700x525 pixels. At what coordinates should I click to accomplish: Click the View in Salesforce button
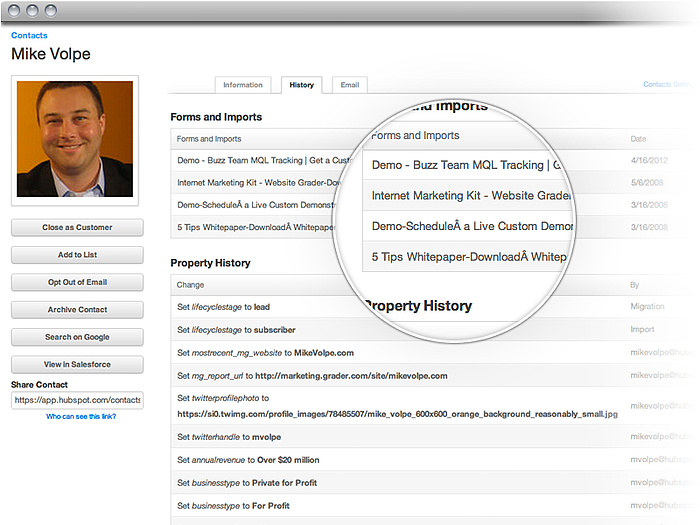pyautogui.click(x=77, y=364)
